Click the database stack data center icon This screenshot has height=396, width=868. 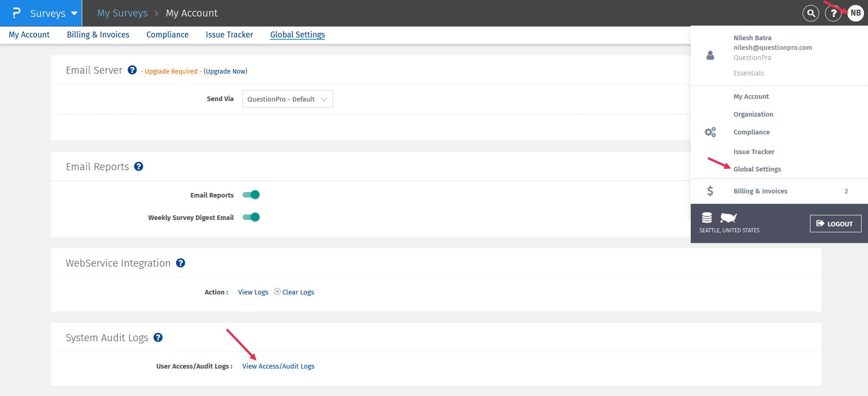tap(707, 218)
